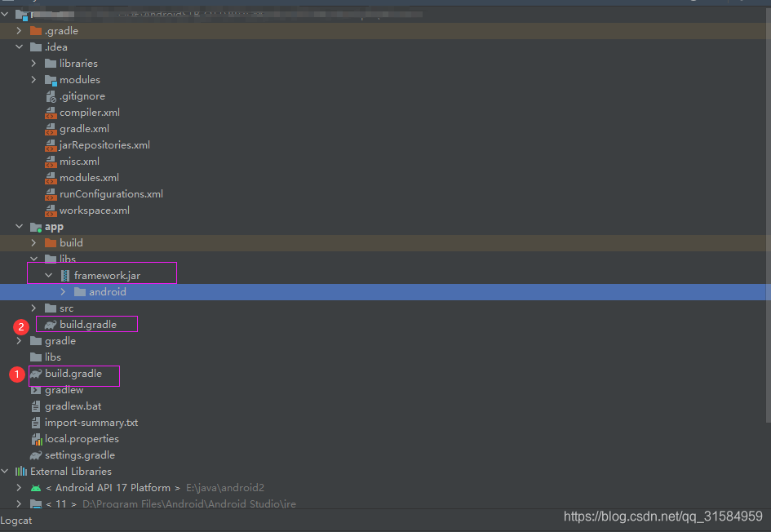Open the Logcat tool window tab

coord(16,520)
